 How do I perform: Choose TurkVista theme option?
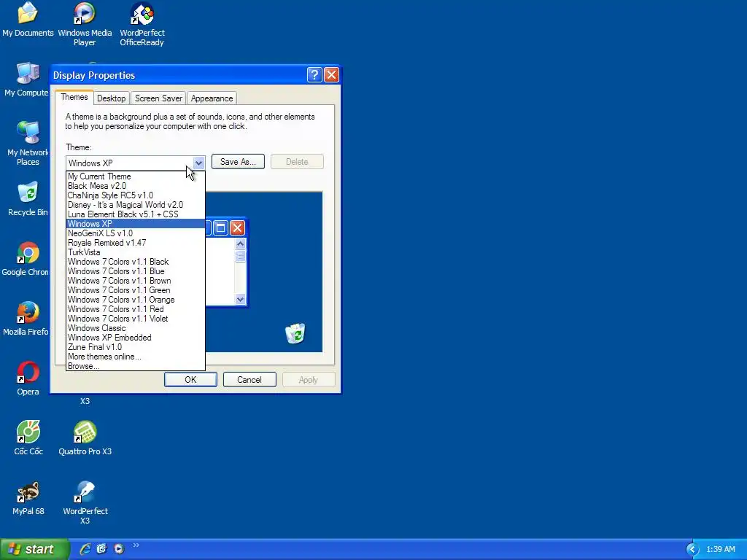click(135, 252)
